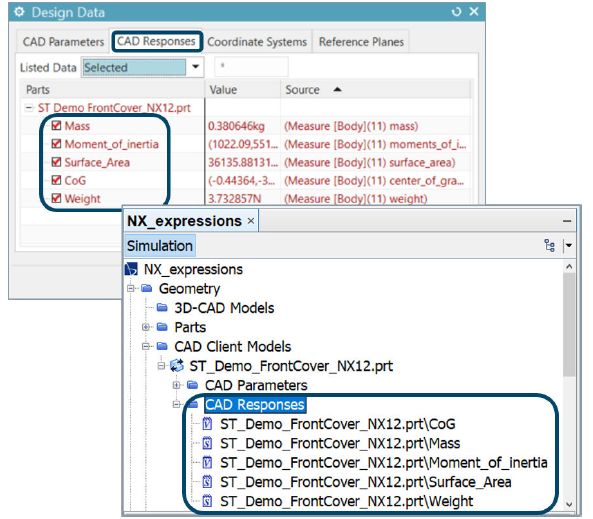Collapse the CAD Client Models folder

pyautogui.click(x=146, y=347)
